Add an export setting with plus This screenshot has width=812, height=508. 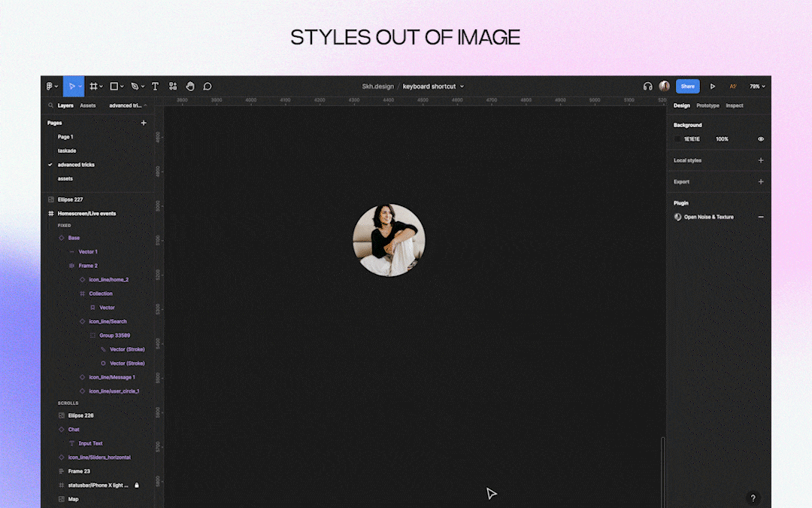[761, 181]
